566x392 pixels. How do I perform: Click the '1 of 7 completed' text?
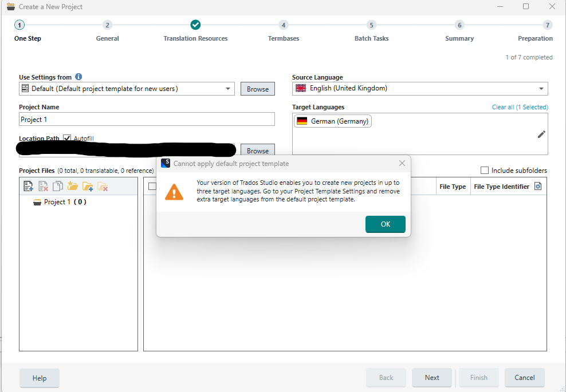pos(529,57)
